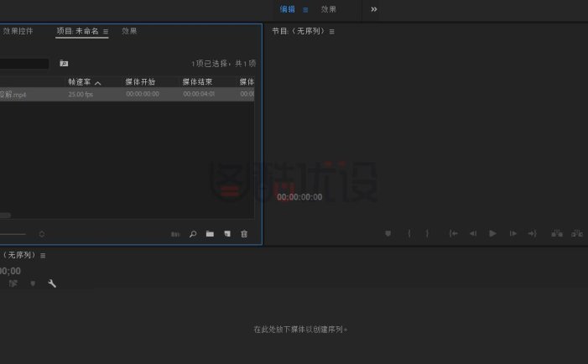Click the go to in point button
Image resolution: width=588 pixels, height=364 pixels.
click(454, 233)
